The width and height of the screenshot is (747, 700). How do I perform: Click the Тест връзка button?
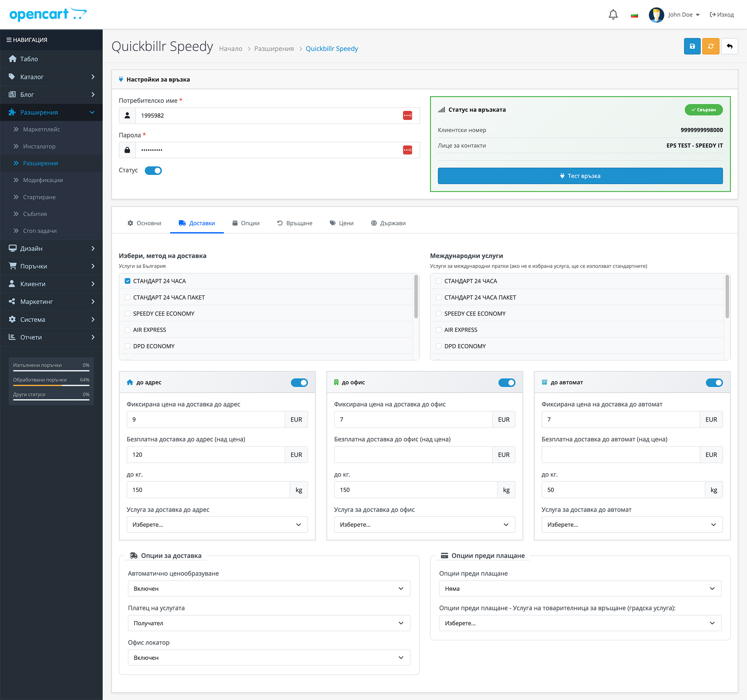[x=580, y=176]
